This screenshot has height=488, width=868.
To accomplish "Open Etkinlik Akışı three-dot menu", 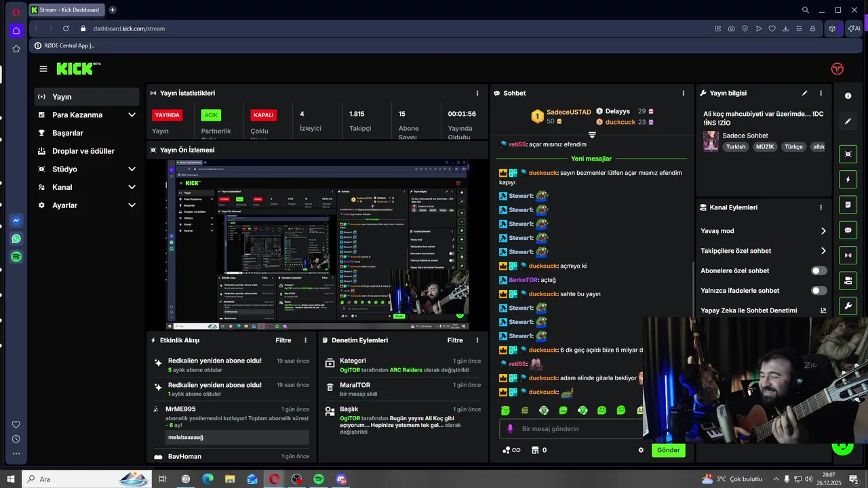I will click(x=305, y=340).
